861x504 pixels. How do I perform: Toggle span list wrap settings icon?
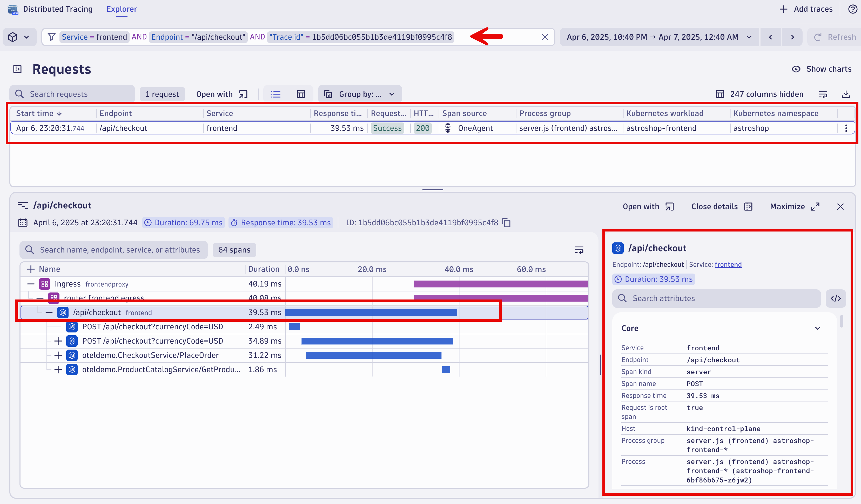[x=579, y=250]
